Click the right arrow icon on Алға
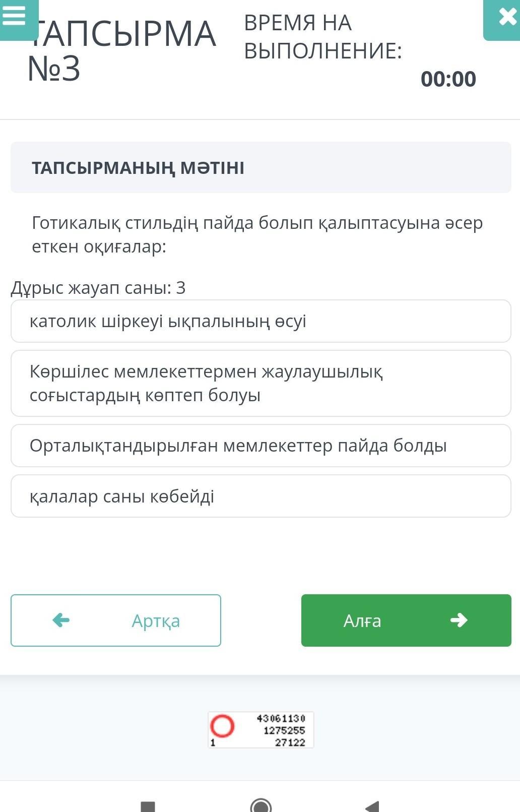This screenshot has height=812, width=520. point(459,620)
